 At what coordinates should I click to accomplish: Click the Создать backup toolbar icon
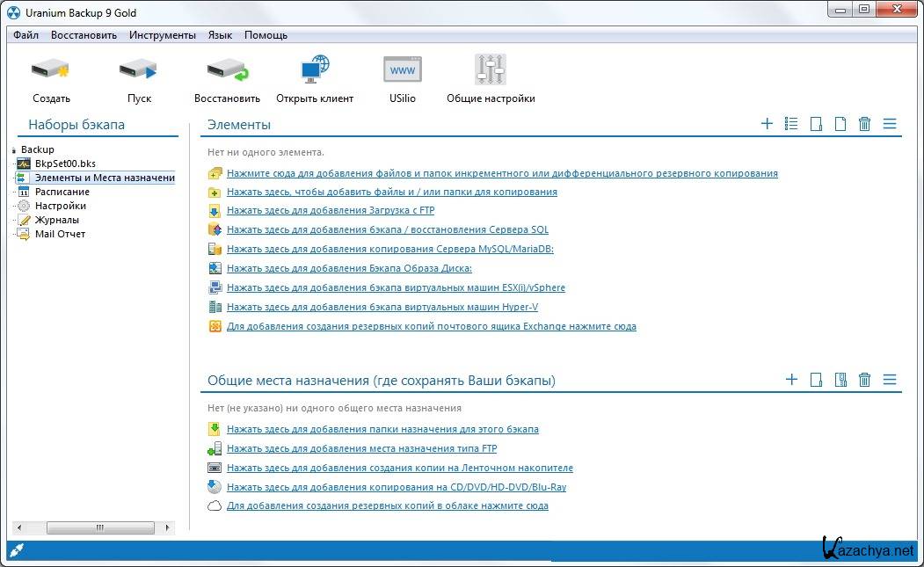(51, 70)
